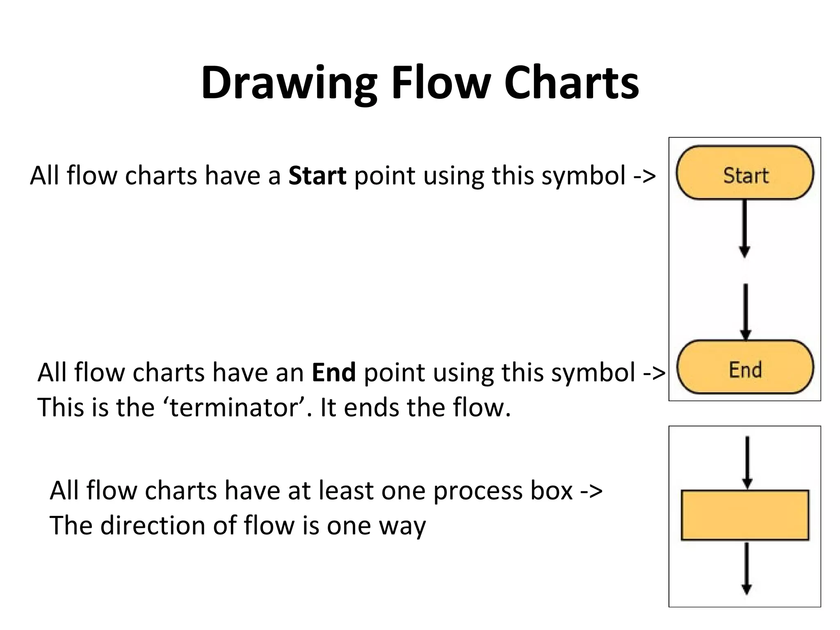Click the bold word 'Start' in the sentence
This screenshot has width=840, height=630.
(317, 176)
